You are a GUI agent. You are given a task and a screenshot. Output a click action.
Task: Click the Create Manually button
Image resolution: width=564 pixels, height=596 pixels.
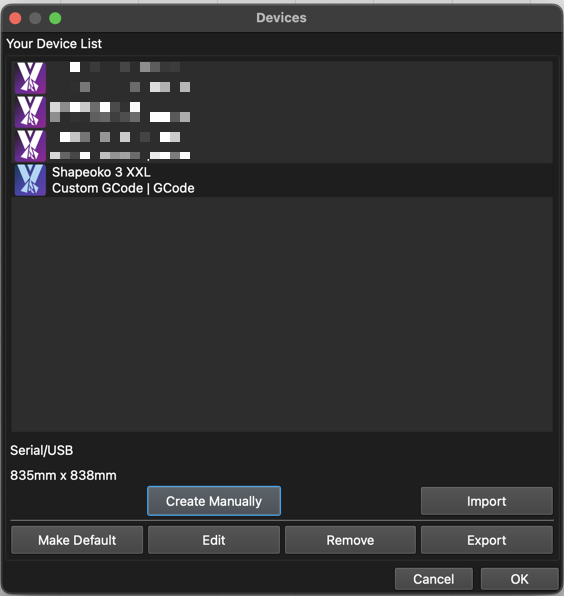pyautogui.click(x=214, y=501)
